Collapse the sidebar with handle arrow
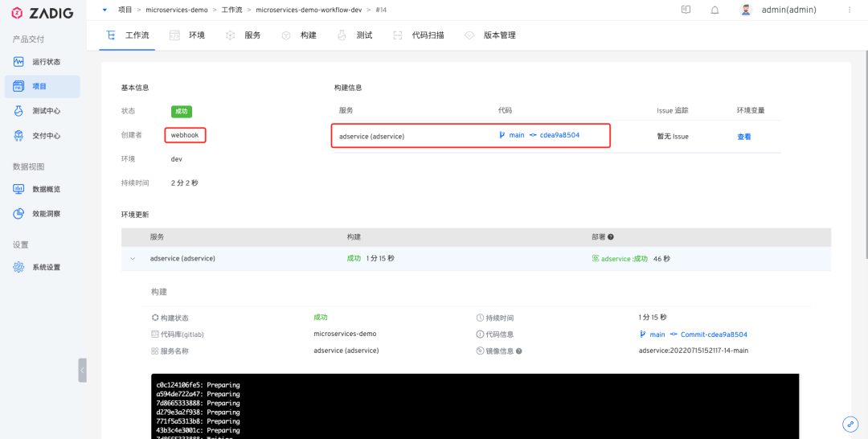 click(83, 370)
